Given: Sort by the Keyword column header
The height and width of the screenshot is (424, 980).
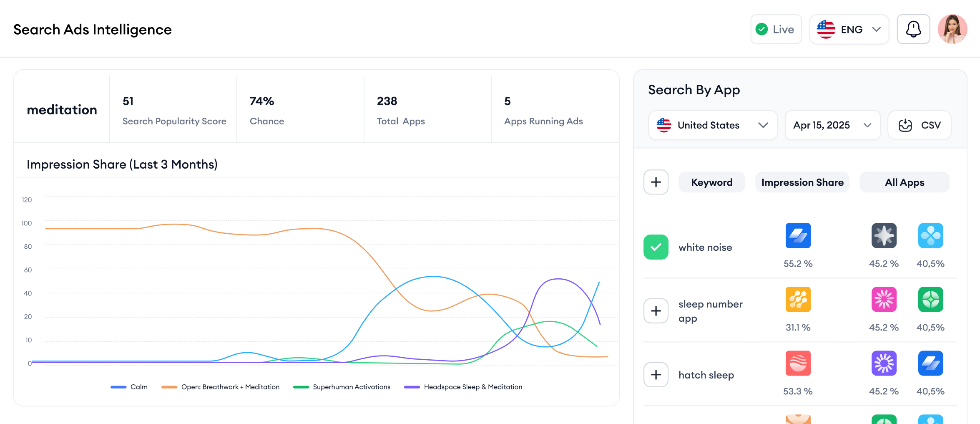Looking at the screenshot, I should tap(711, 182).
